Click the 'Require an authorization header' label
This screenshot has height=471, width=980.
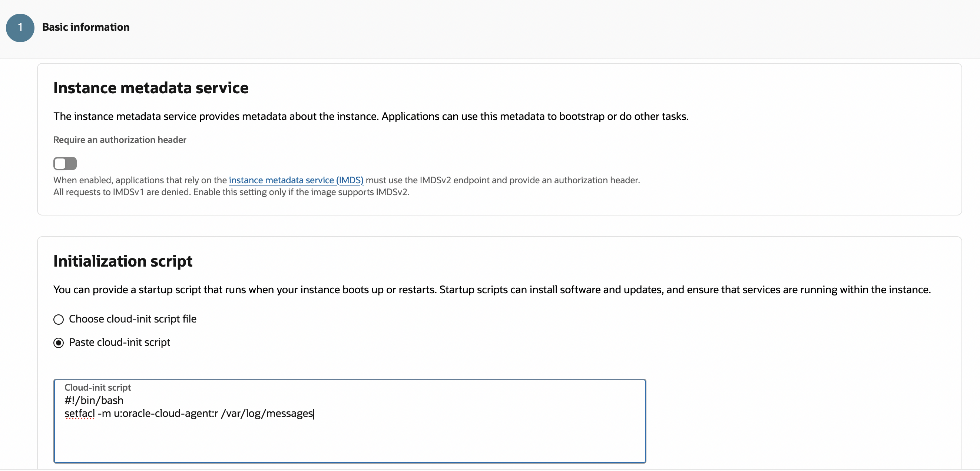point(120,140)
